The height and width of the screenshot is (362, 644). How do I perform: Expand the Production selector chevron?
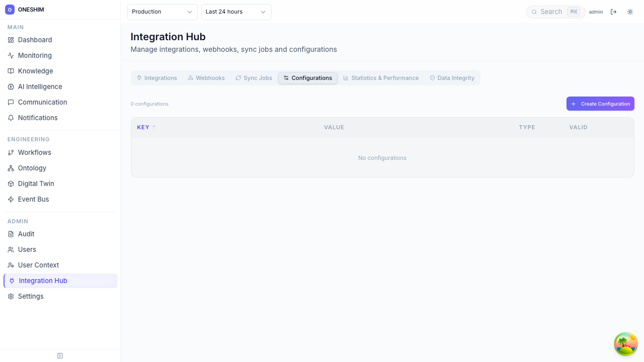point(190,12)
